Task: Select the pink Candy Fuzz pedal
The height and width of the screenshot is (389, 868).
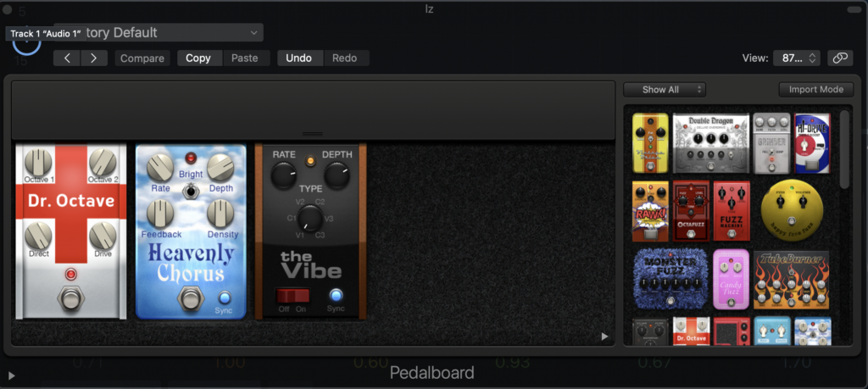Action: pyautogui.click(x=731, y=279)
